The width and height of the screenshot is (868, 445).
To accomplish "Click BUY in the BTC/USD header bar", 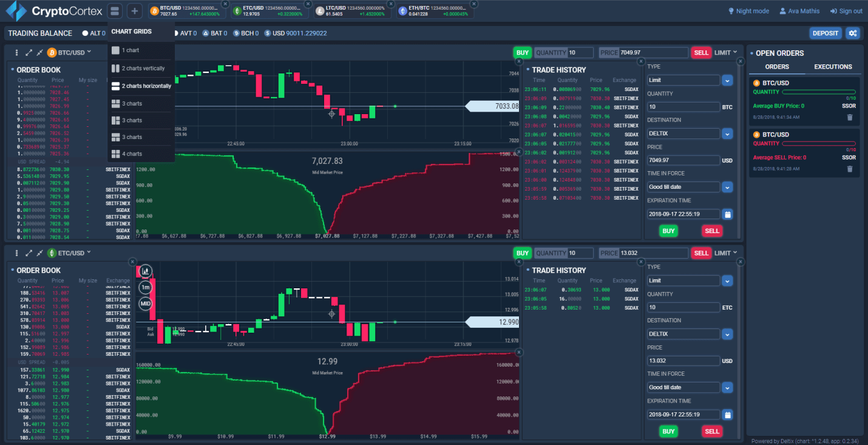I will coord(522,53).
